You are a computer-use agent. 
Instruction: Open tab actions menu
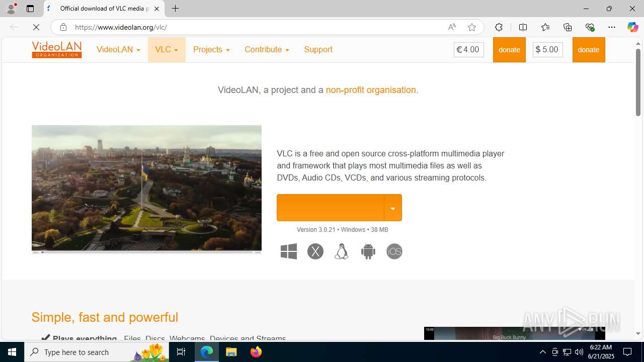(x=30, y=9)
